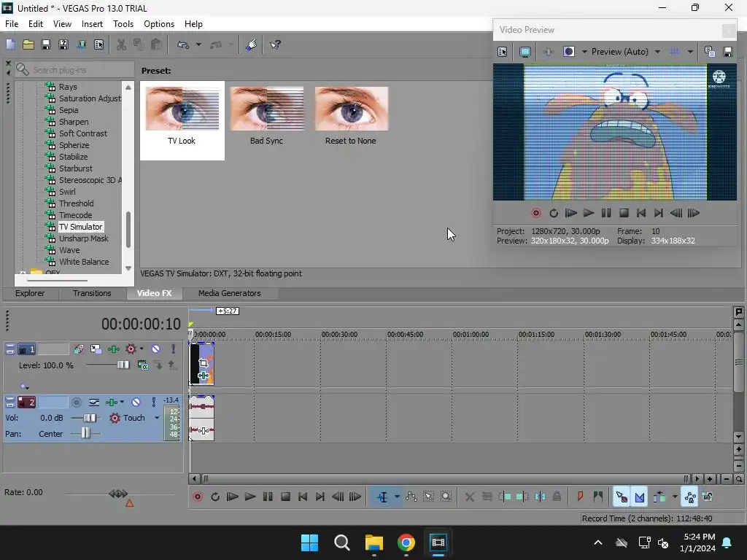Image resolution: width=747 pixels, height=560 pixels.
Task: Open Interactive Tutorials hand icon
Action: click(252, 44)
